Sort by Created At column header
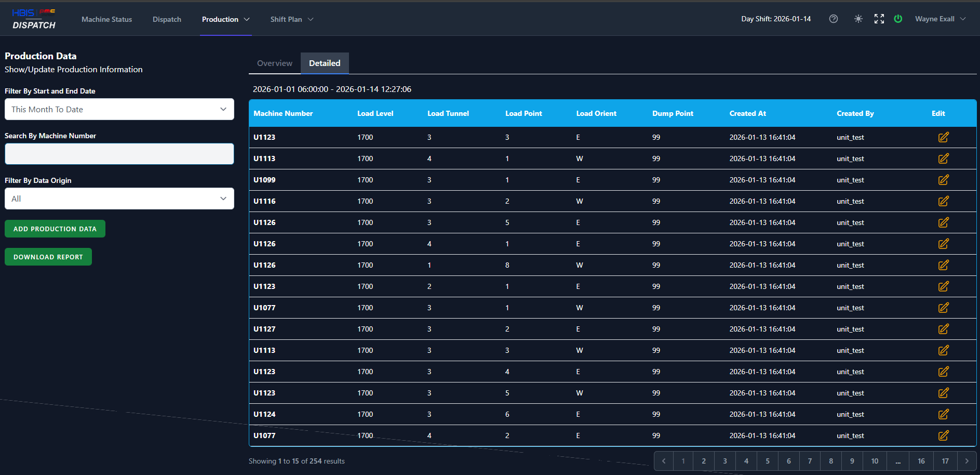The image size is (980, 475). [748, 113]
